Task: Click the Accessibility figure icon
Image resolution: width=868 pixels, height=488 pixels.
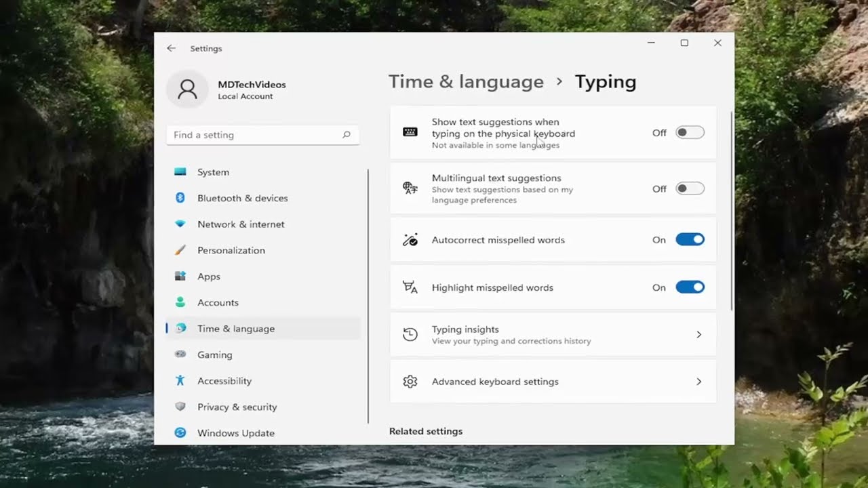Action: tap(180, 381)
